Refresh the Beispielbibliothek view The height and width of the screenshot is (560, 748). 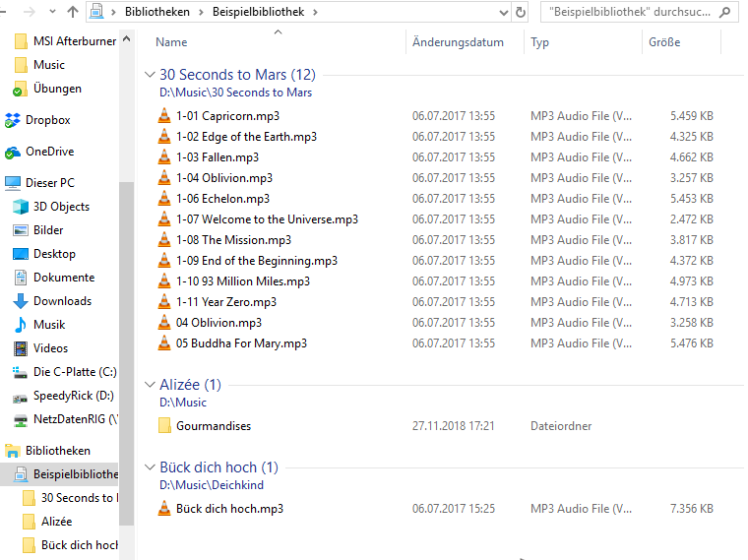(521, 12)
